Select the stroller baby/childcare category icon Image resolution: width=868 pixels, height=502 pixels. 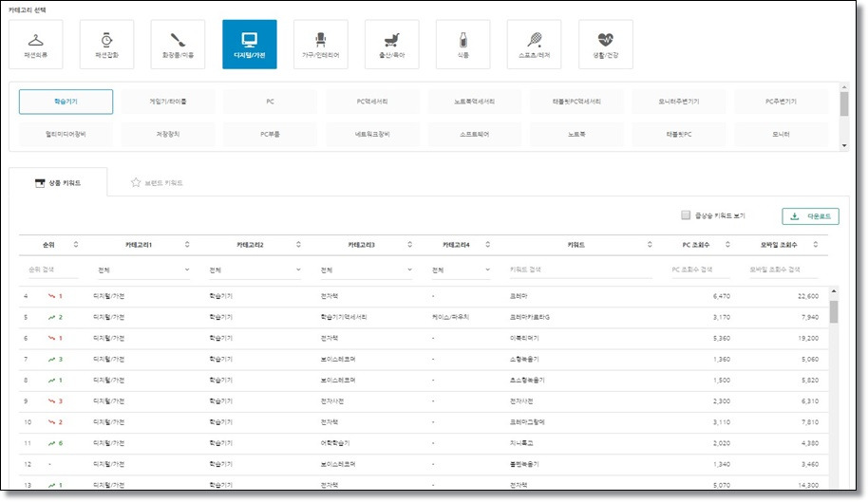(x=392, y=40)
